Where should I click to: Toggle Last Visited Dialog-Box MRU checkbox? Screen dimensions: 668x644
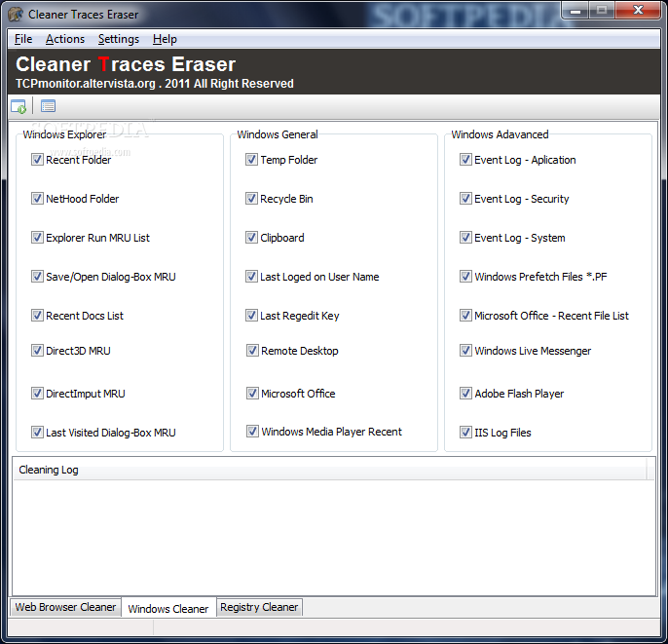tap(37, 433)
